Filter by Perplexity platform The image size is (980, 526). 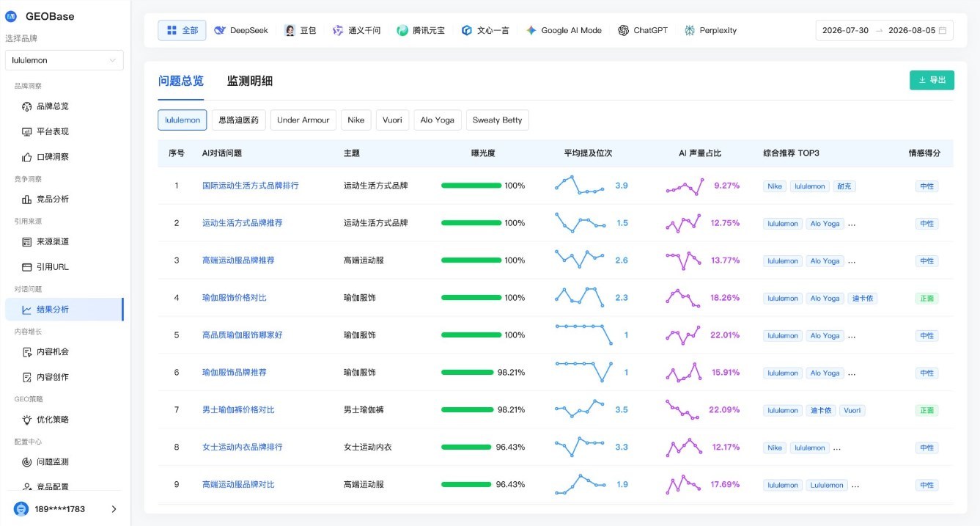pyautogui.click(x=710, y=30)
